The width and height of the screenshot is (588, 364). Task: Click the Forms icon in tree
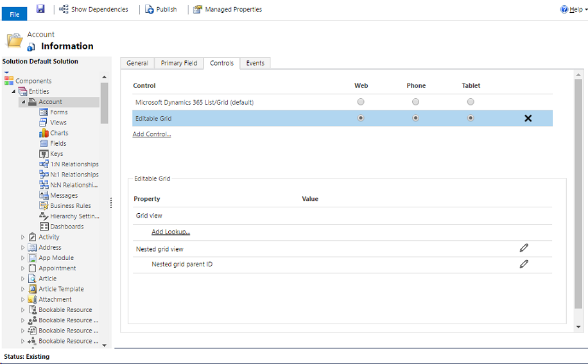coord(44,112)
